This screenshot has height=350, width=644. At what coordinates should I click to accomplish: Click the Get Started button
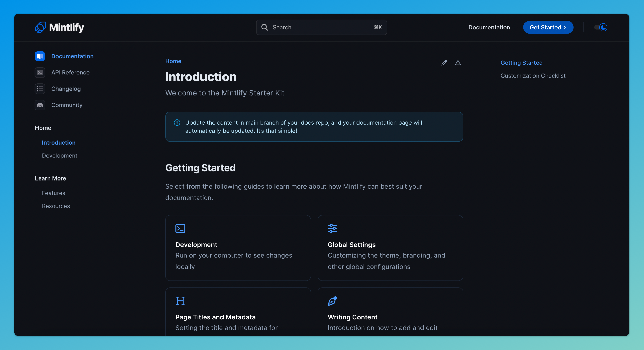pos(548,27)
